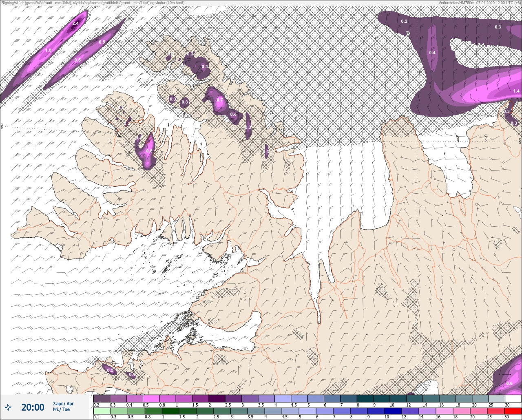Pick the snow legend swatch labeled 20
This screenshot has height=420, width=522.
[x=480, y=398]
